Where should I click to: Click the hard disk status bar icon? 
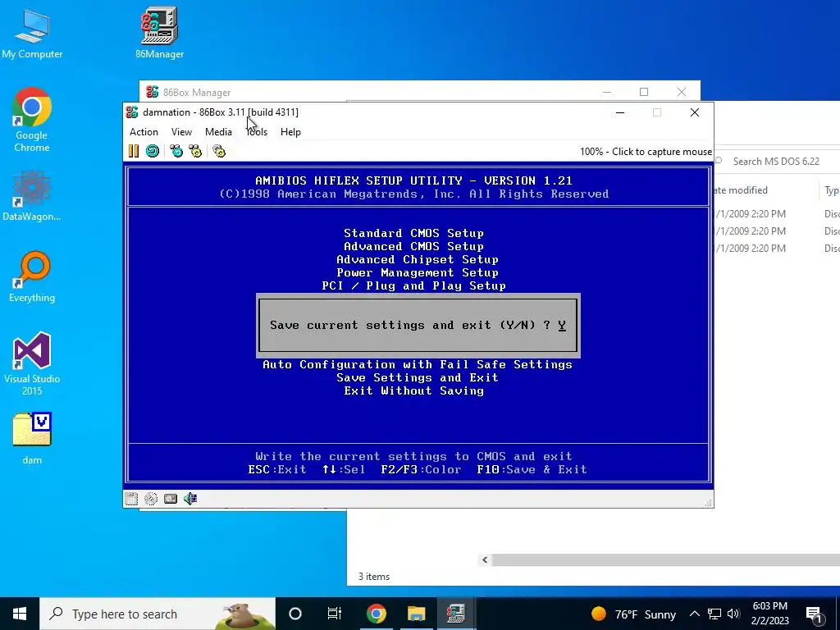(x=171, y=499)
